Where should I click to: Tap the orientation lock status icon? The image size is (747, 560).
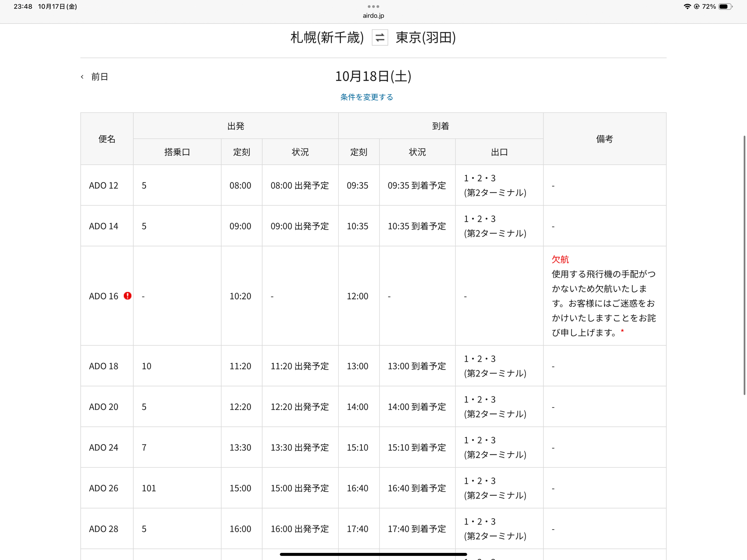697,6
